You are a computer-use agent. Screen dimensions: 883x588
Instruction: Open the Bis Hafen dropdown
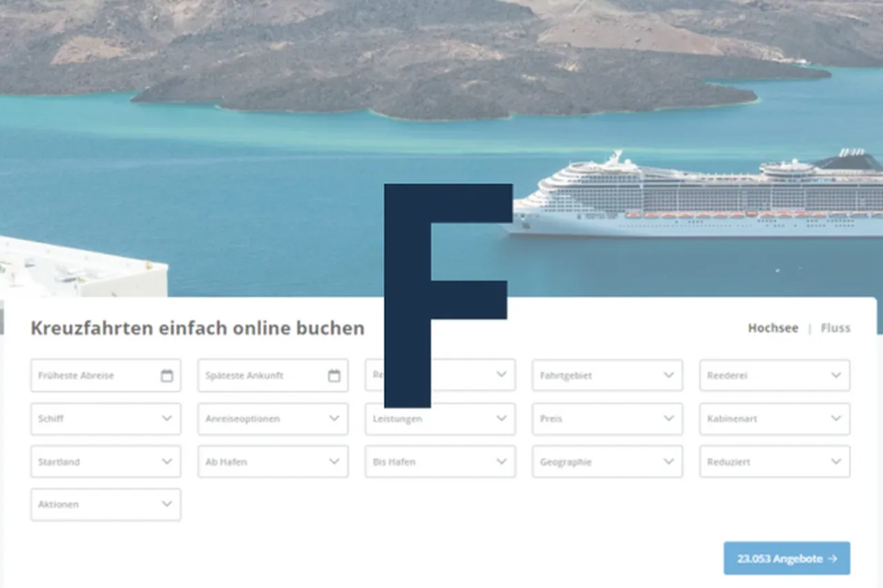click(440, 462)
